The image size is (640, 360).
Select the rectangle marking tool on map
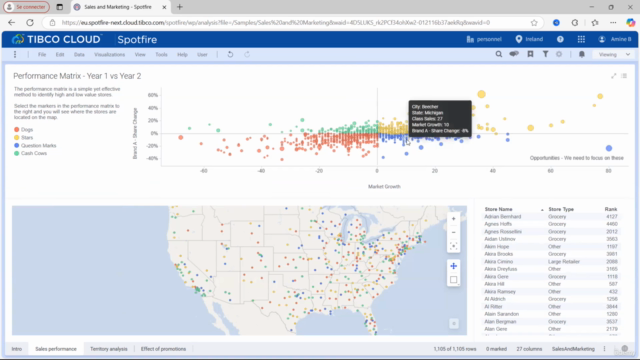pos(453,280)
